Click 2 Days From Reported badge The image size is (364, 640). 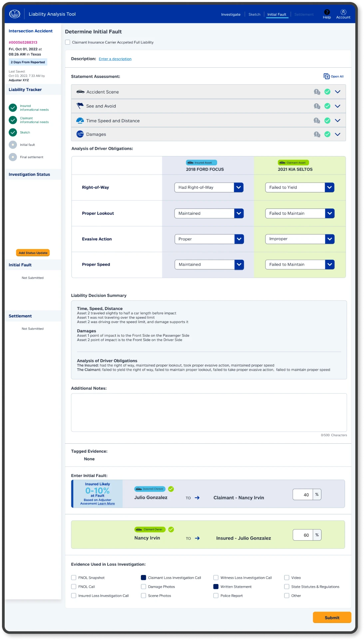28,62
